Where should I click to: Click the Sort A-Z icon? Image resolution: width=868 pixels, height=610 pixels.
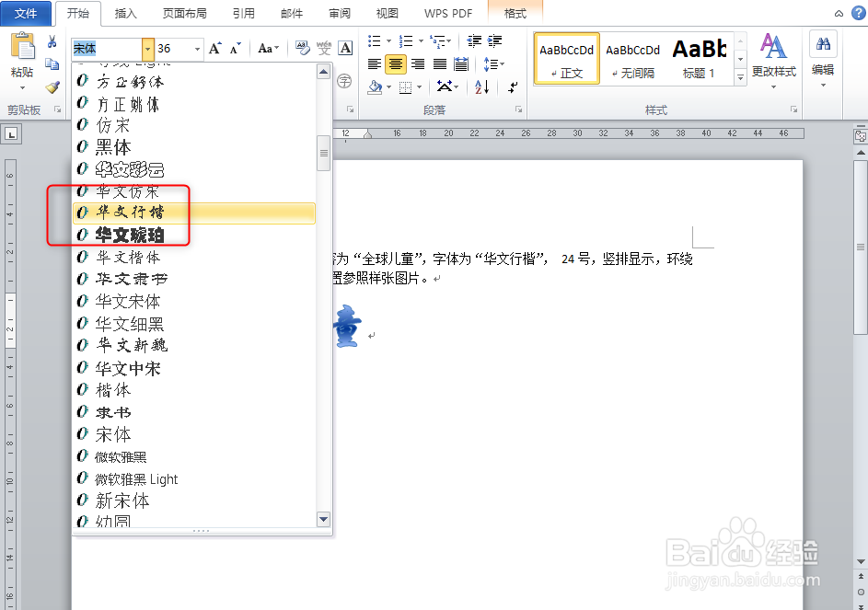(x=481, y=87)
